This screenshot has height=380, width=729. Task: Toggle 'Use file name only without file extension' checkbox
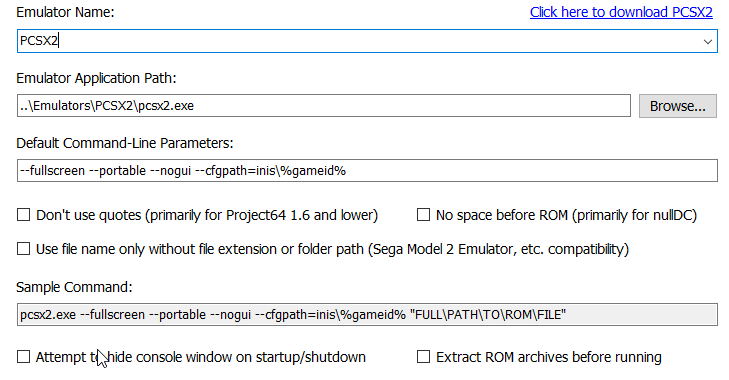coord(24,249)
